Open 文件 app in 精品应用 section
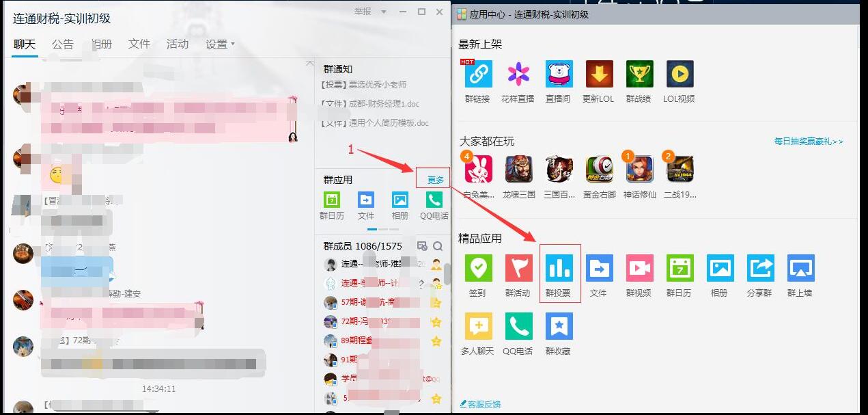Screen dimensions: 868x415 (599, 268)
